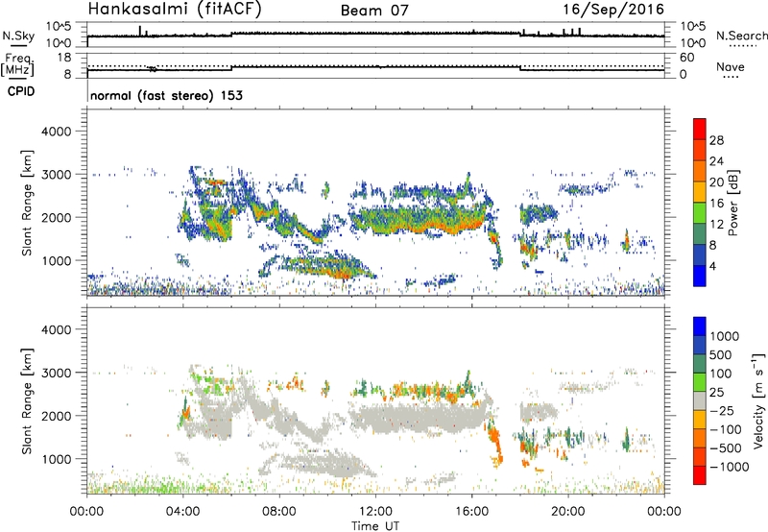768x532 pixels.
Task: Click the -25 tick on the Velocity colorbar
Action: 721,410
